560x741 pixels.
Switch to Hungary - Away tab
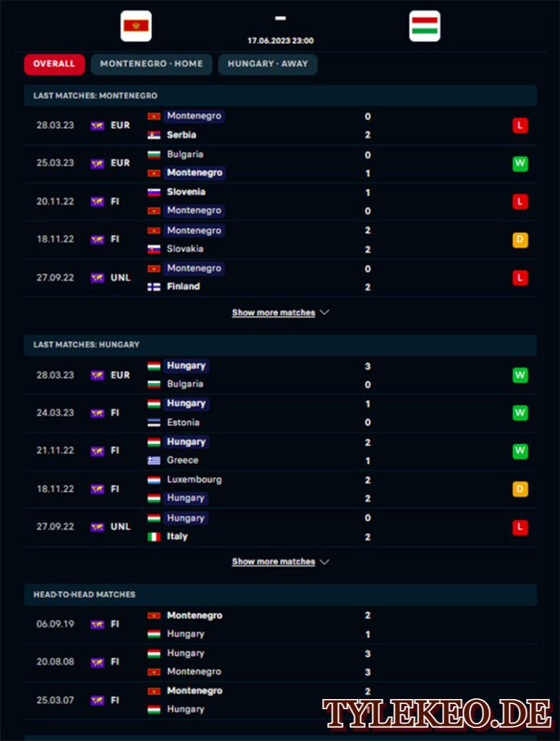(268, 64)
